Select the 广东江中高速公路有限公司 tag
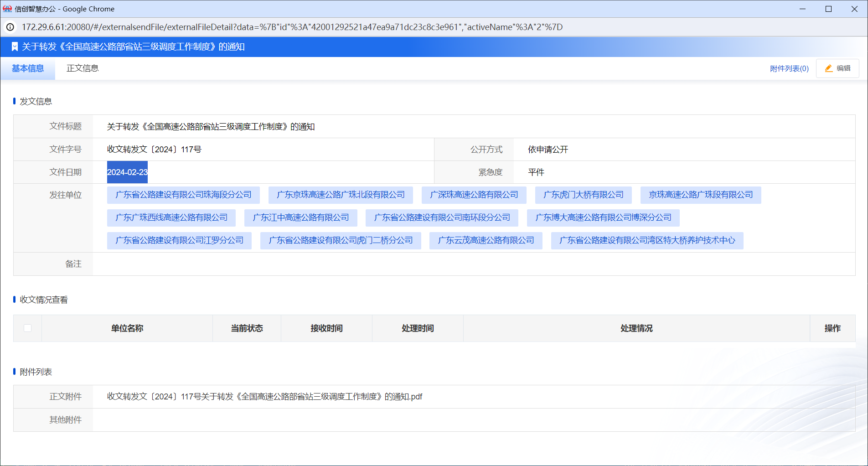 301,217
